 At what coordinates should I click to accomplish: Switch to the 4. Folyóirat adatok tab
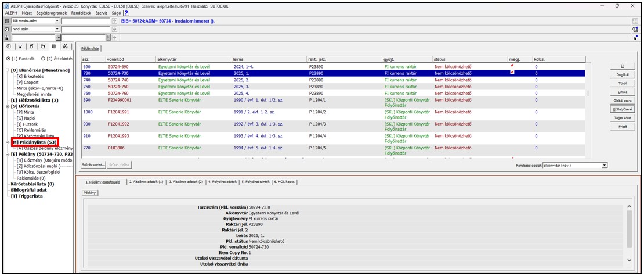coord(223,181)
